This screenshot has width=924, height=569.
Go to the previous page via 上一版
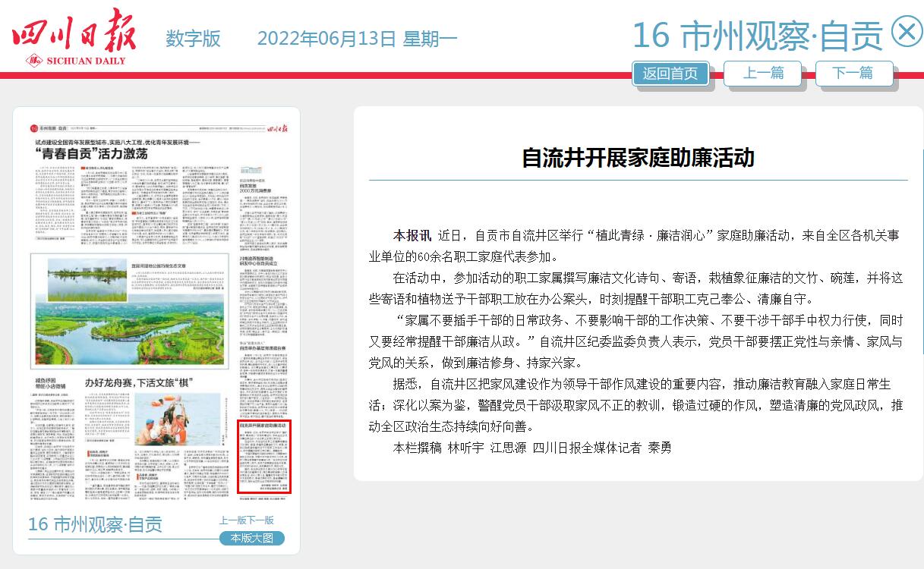232,520
